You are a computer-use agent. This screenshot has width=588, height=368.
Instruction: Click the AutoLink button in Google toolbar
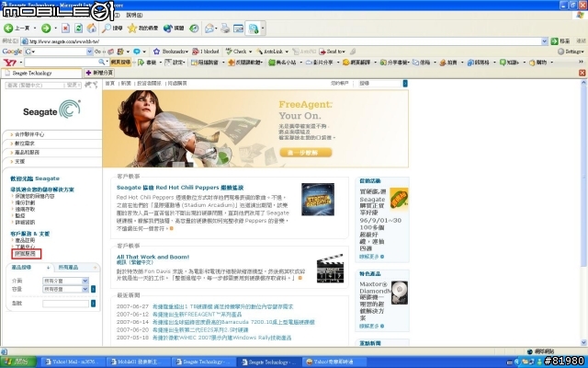click(270, 52)
